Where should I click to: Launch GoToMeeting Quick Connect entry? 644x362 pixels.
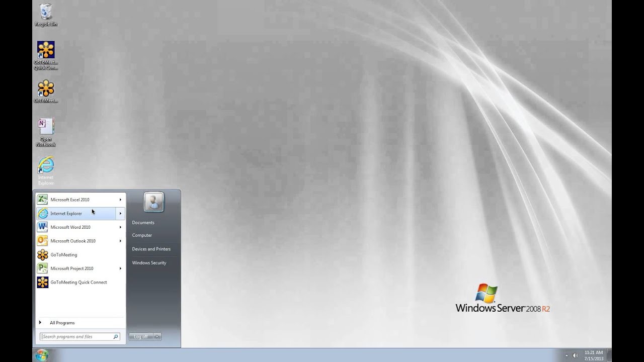80,282
